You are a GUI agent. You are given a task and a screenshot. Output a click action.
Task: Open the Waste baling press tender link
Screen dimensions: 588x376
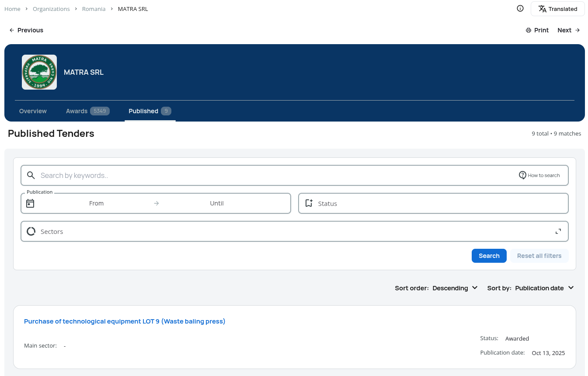[x=125, y=321]
